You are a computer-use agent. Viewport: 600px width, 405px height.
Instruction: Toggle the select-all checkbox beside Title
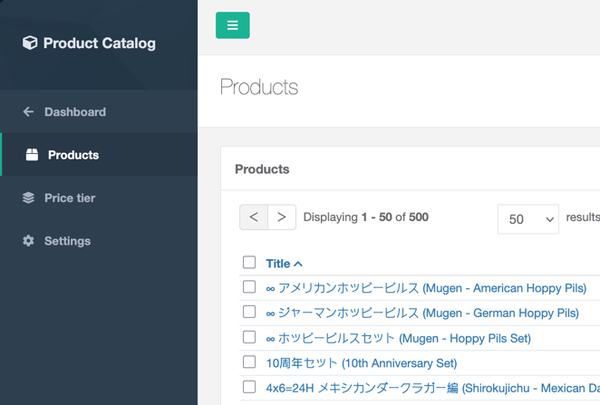249,263
